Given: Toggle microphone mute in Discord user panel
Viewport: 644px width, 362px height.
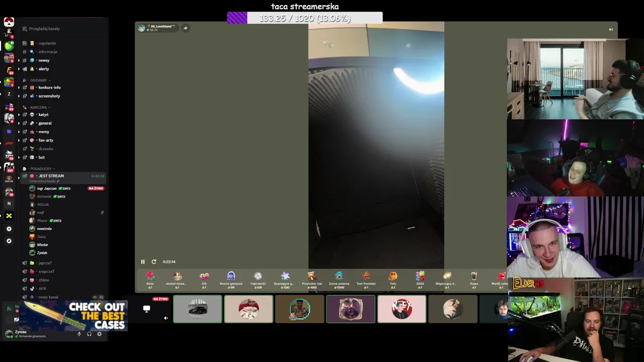Looking at the screenshot, I should coord(79,334).
